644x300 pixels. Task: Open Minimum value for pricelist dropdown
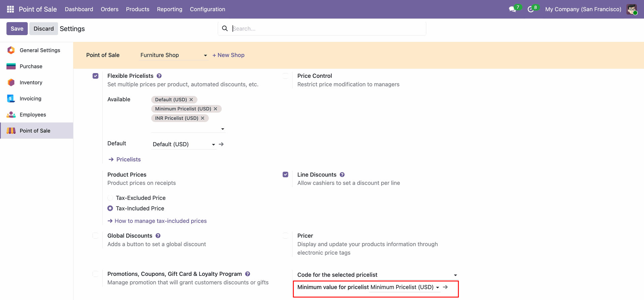405,287
